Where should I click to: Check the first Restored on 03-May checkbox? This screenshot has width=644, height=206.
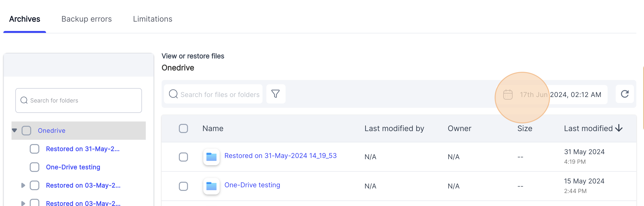[35, 185]
